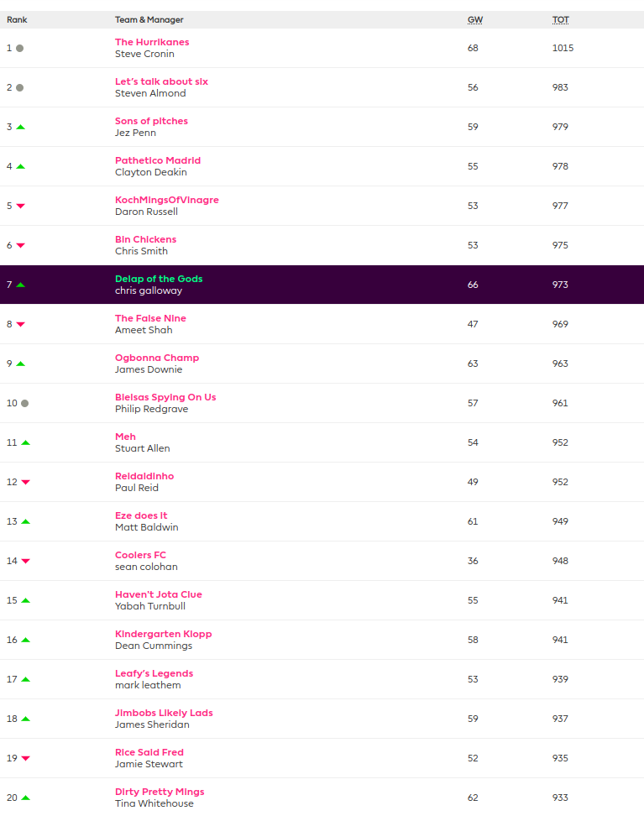Click the red down arrow beside rank 19
Screen dimensions: 644x816
coord(25,758)
